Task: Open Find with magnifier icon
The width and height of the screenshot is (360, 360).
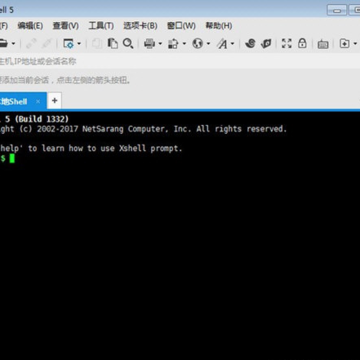Action: click(128, 43)
